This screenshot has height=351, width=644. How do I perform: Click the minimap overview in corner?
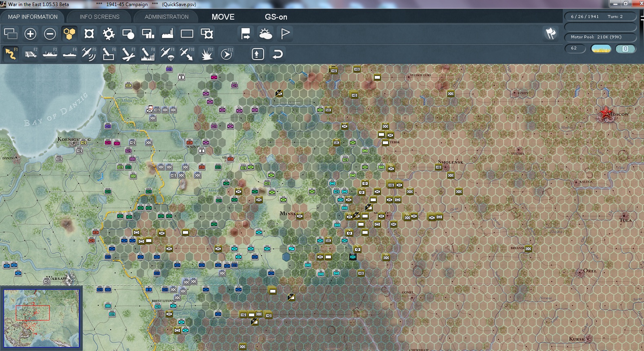(41, 318)
